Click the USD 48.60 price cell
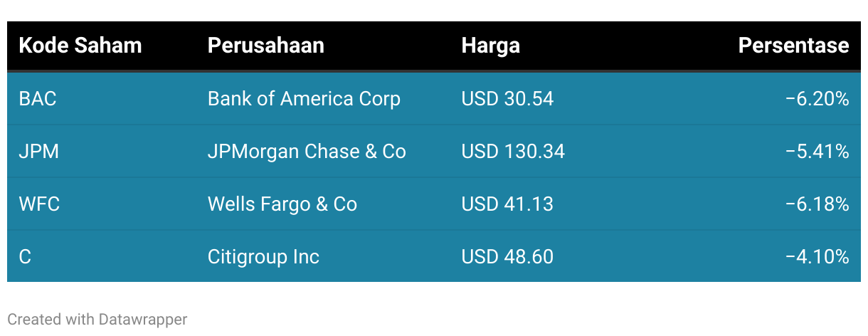The image size is (868, 336). pos(507,257)
